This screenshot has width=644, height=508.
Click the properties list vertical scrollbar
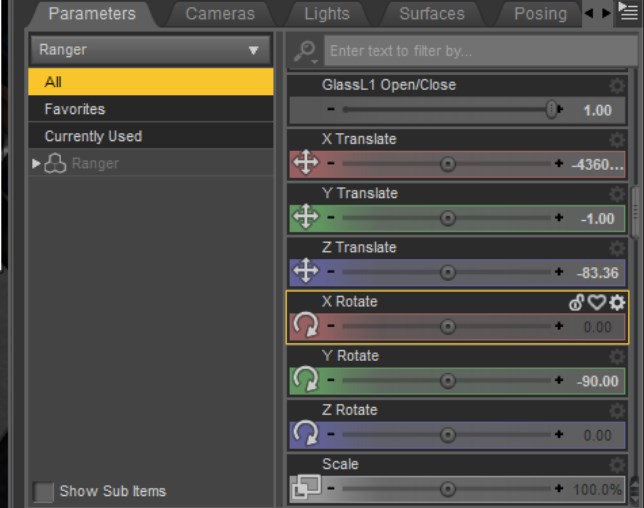tap(635, 214)
